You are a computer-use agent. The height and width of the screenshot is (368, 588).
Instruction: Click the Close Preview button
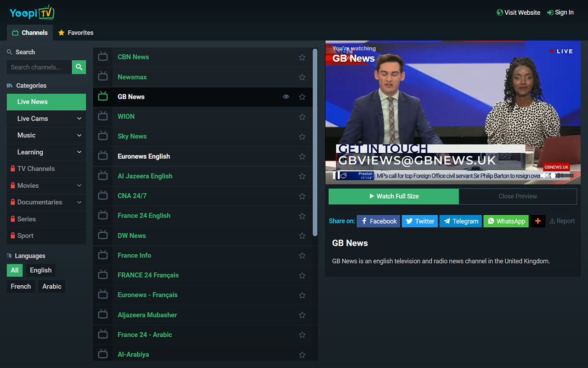[x=518, y=196]
